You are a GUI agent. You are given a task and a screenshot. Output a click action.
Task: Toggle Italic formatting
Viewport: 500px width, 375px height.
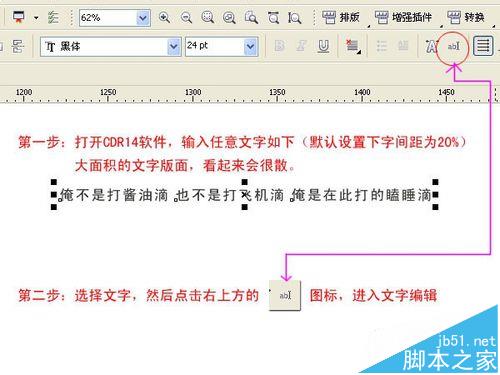point(301,46)
